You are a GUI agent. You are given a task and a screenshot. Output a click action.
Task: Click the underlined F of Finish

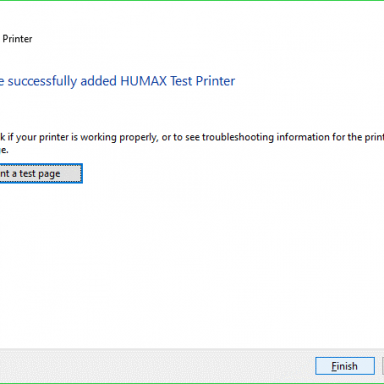pyautogui.click(x=334, y=366)
